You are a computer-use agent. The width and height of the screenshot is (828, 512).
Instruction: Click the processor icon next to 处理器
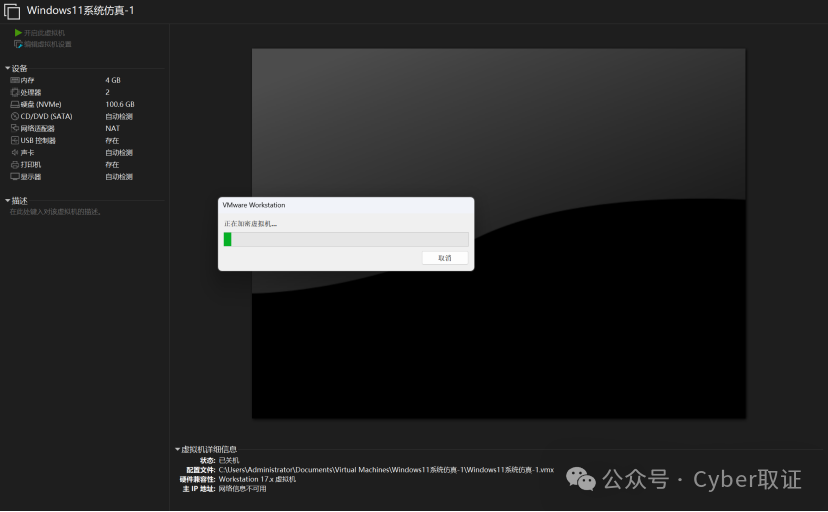coord(15,92)
